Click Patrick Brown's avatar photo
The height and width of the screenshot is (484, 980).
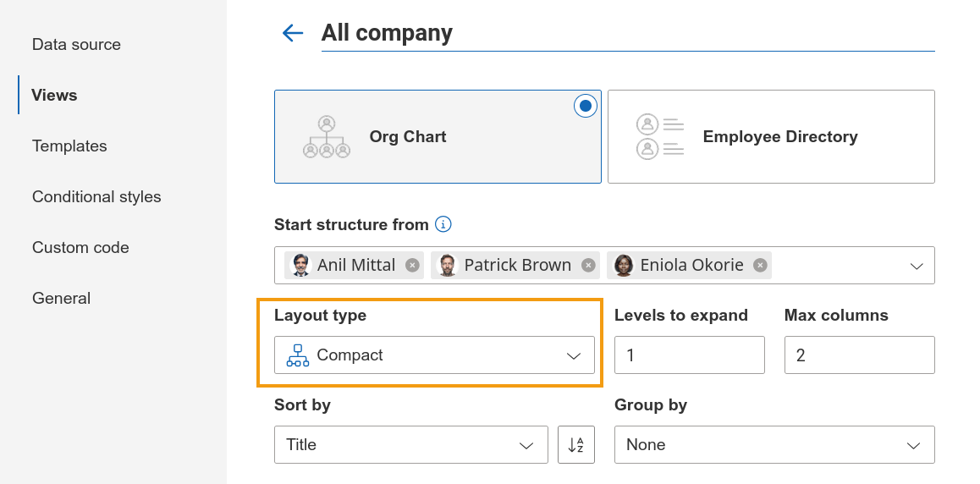pyautogui.click(x=448, y=266)
